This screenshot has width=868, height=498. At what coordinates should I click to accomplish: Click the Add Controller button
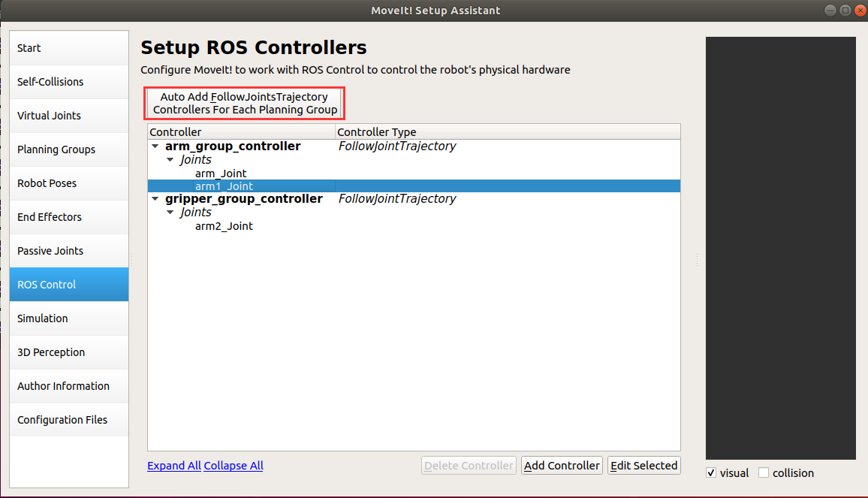click(x=562, y=466)
